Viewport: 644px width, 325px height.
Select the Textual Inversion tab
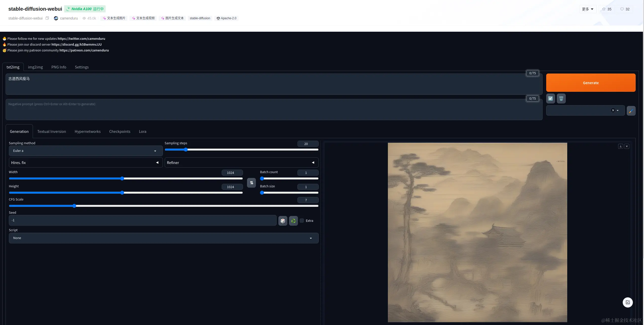point(52,131)
